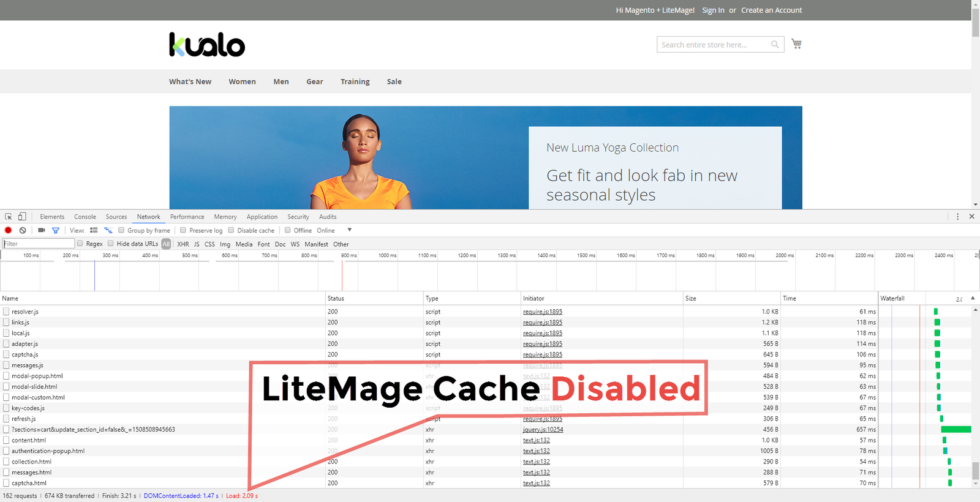980x502 pixels.
Task: Filter requests by Img
Action: [x=225, y=244]
